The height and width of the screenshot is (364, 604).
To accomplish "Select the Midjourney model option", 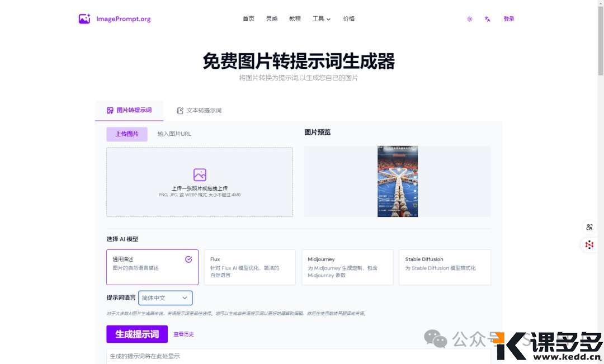I will (x=347, y=267).
